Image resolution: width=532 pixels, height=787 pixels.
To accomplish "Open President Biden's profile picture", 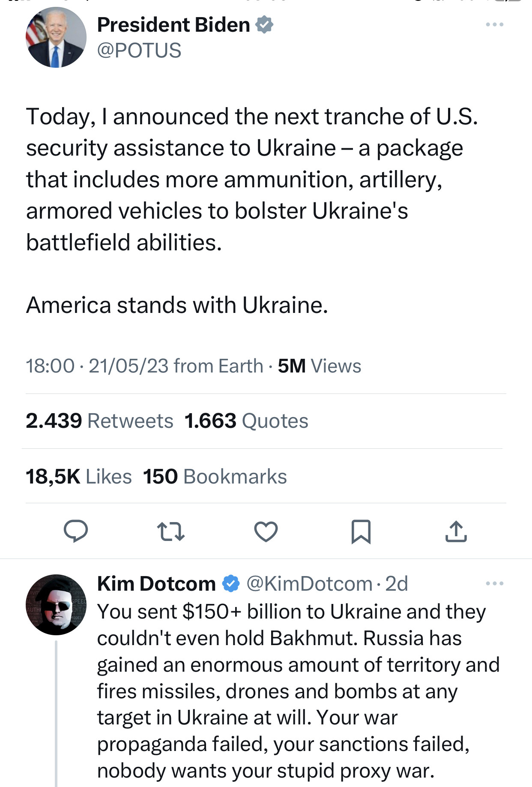I will point(56,38).
